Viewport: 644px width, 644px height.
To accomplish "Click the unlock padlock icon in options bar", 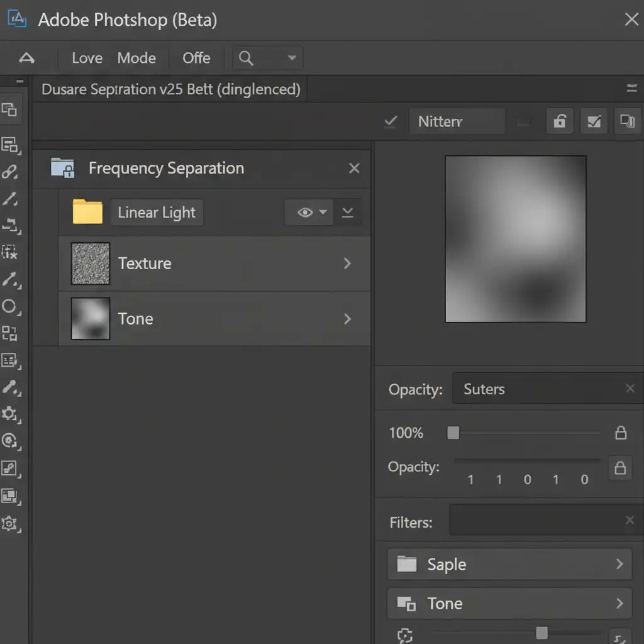I will [559, 121].
